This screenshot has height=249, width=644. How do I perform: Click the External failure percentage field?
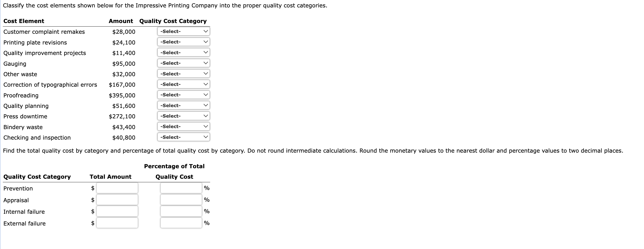(x=181, y=223)
